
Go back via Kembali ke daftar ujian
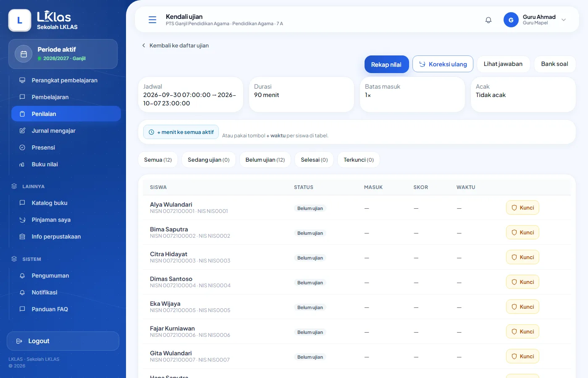point(175,45)
